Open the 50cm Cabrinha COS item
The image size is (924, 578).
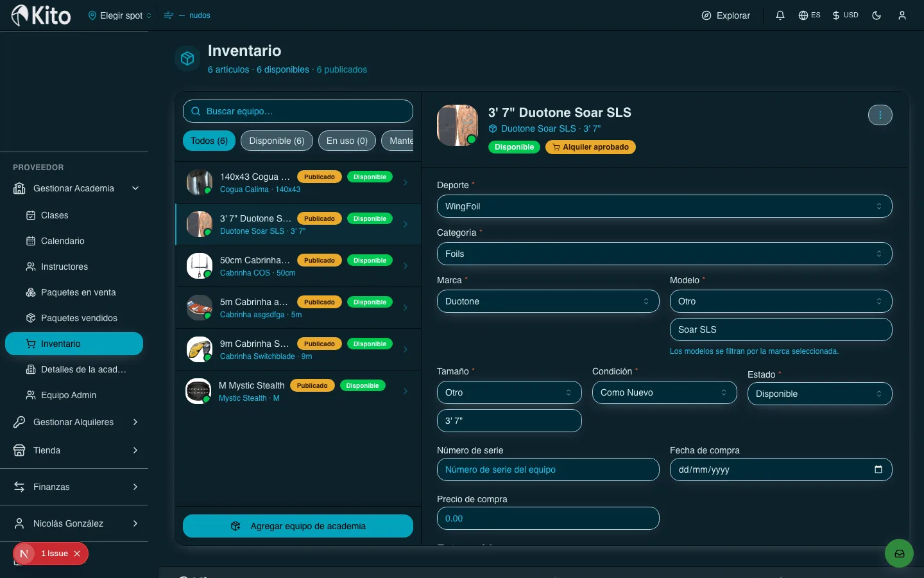click(x=298, y=266)
